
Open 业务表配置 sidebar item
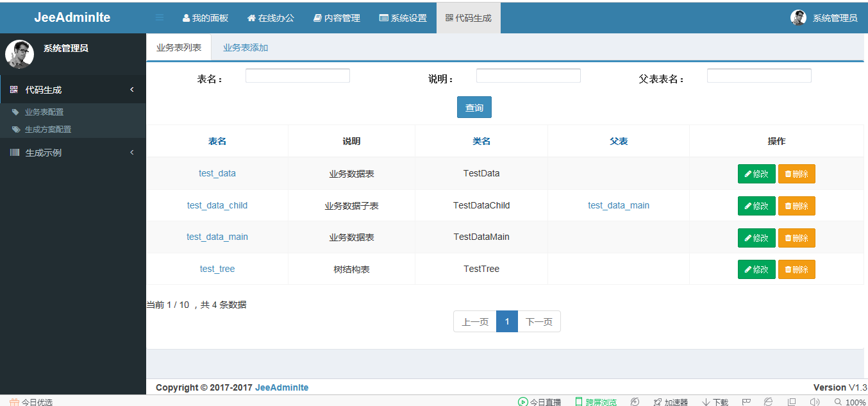point(44,112)
